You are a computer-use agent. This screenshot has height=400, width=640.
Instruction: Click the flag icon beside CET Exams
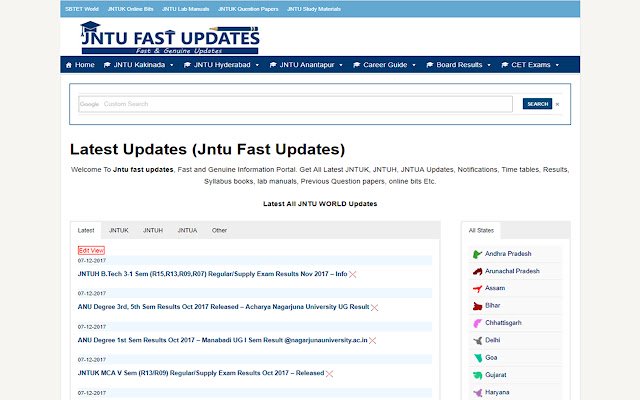tap(504, 65)
